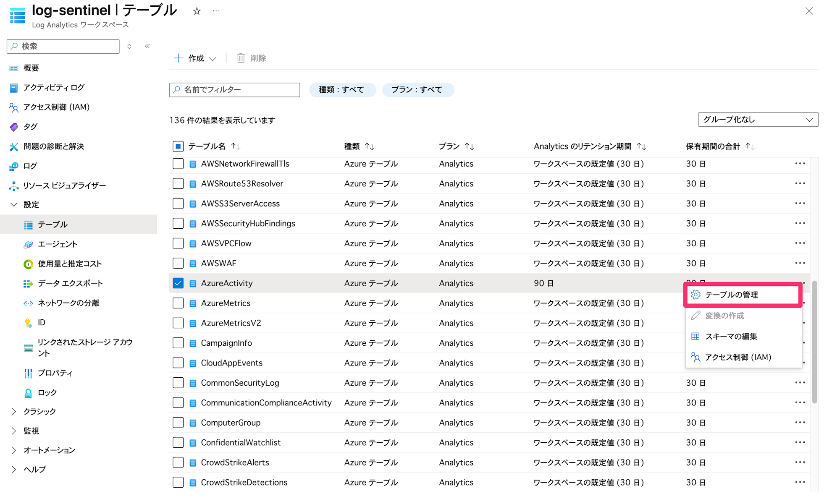
Task: Sort by プラン column header
Action: coord(457,146)
